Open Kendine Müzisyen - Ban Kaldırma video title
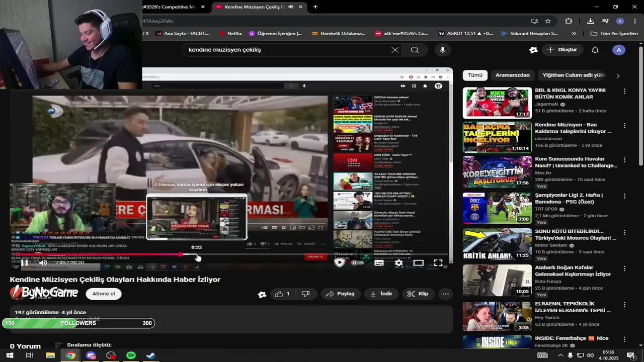This screenshot has width=644, height=362. (573, 128)
